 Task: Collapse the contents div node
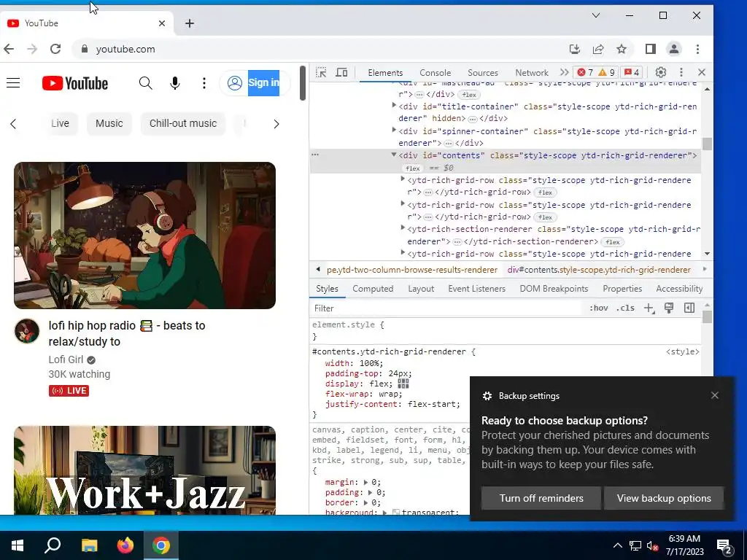[394, 155]
